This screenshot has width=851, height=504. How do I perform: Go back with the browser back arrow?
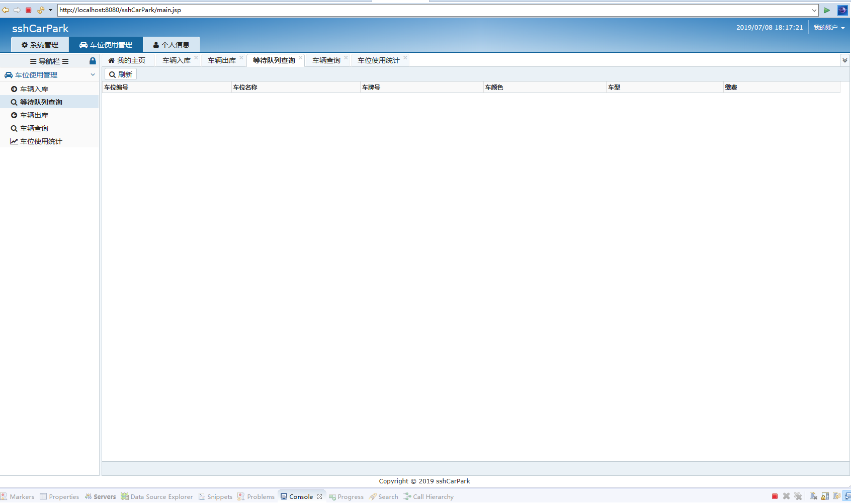pos(6,10)
